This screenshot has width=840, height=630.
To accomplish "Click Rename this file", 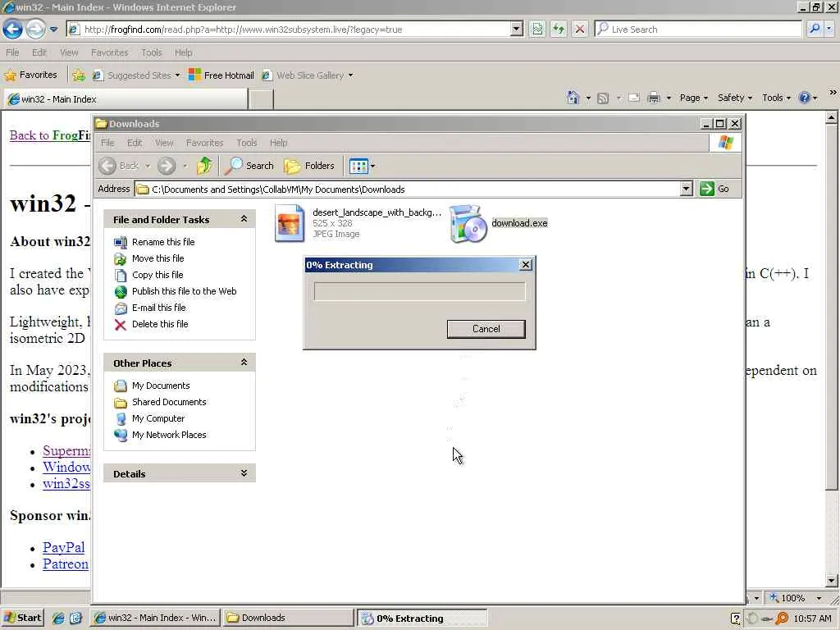I will point(163,242).
